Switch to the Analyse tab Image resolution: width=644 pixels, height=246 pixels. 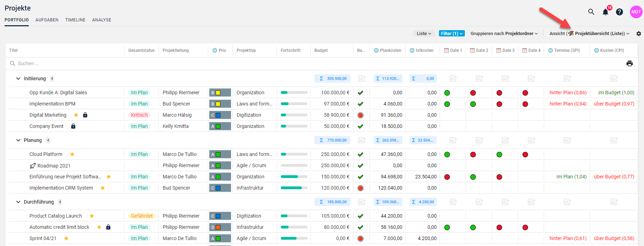click(102, 20)
